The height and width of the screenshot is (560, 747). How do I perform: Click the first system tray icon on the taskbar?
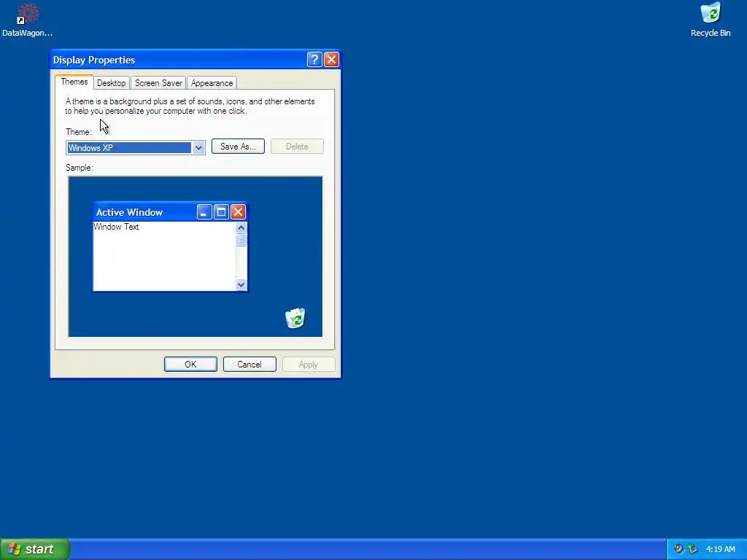(x=678, y=549)
